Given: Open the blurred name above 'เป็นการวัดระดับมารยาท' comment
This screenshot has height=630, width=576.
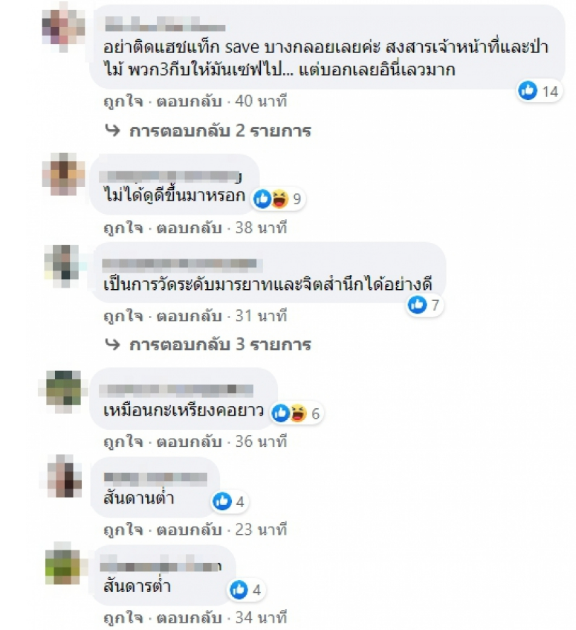Looking at the screenshot, I should [x=181, y=264].
